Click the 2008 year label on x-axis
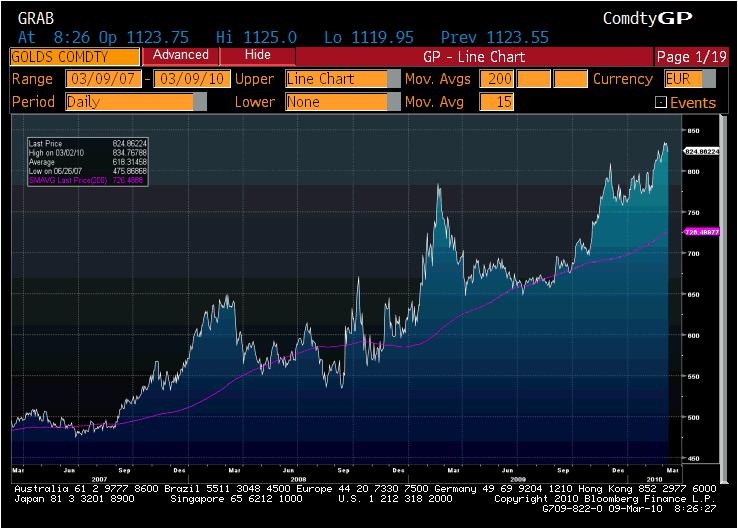Viewport: 738px width, 529px height. point(298,479)
